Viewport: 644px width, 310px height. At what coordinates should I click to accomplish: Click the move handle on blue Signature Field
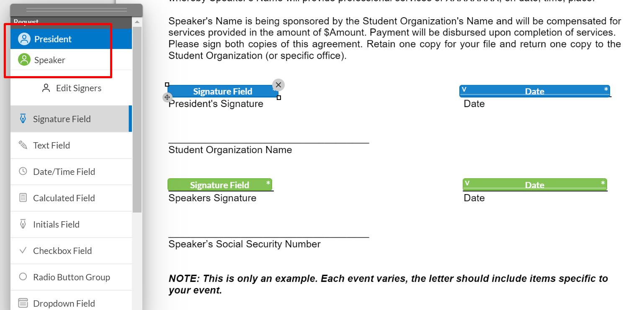pyautogui.click(x=167, y=97)
